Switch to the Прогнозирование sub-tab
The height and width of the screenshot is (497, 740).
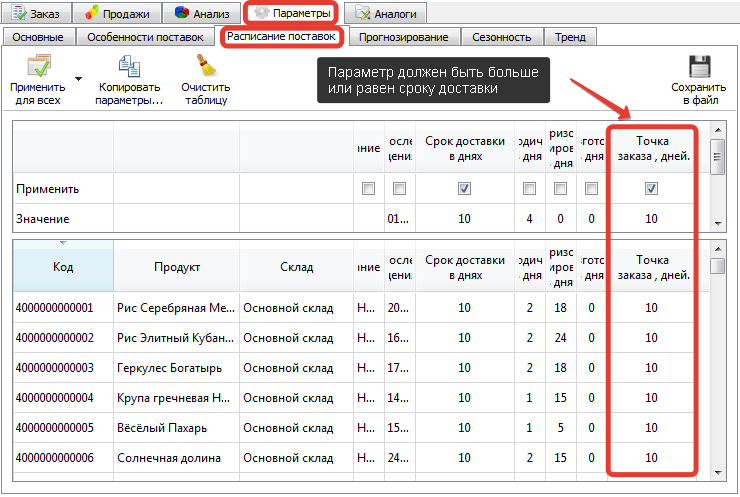point(404,37)
